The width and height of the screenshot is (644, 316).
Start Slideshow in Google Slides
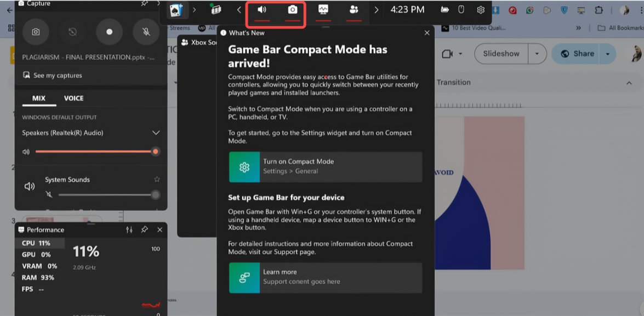click(501, 54)
